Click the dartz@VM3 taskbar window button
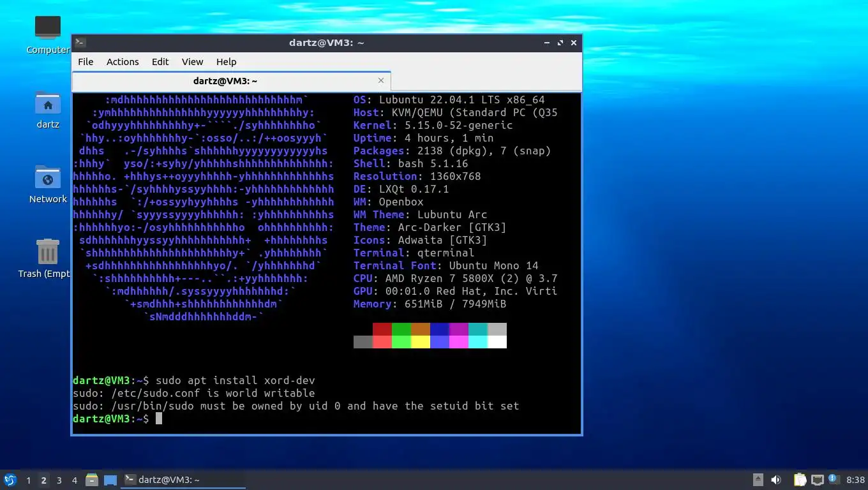868x490 pixels. 184,480
